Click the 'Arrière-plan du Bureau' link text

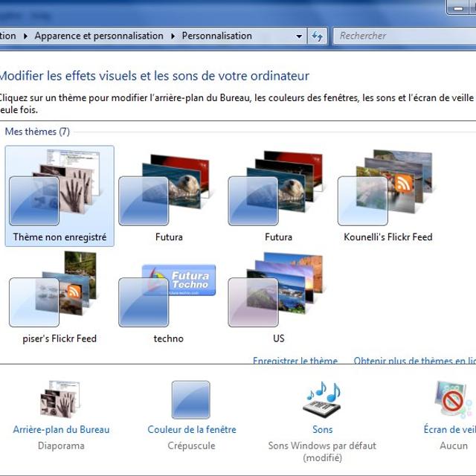click(61, 430)
